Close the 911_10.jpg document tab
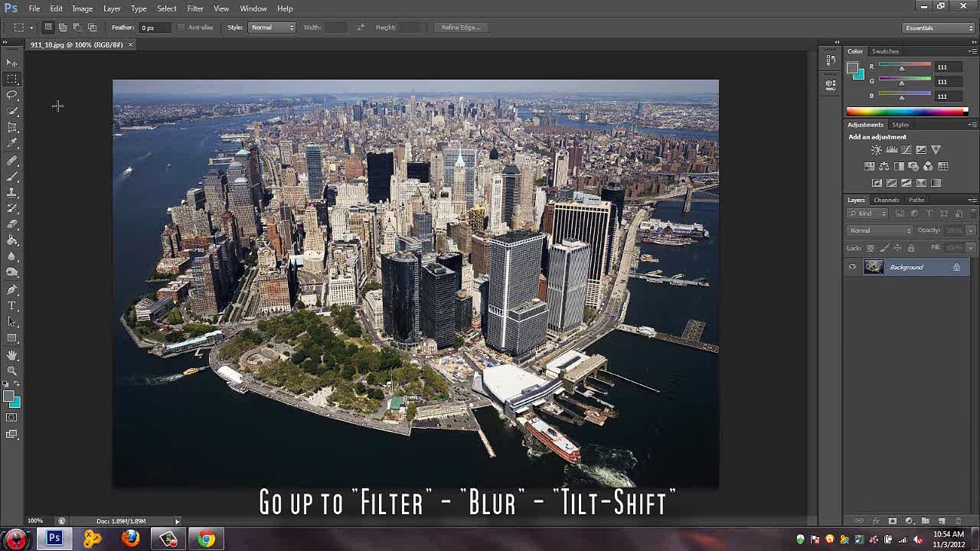The image size is (980, 551). (x=130, y=44)
